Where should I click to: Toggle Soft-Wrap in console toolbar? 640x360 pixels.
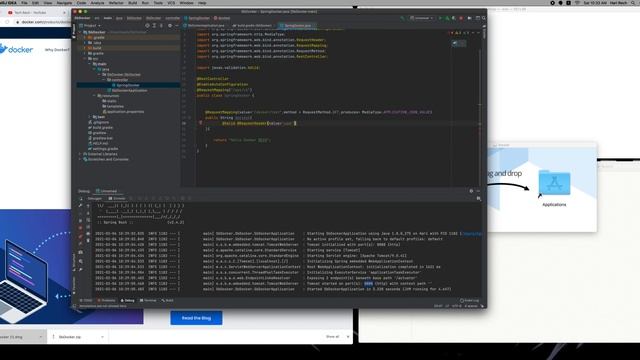[88, 220]
